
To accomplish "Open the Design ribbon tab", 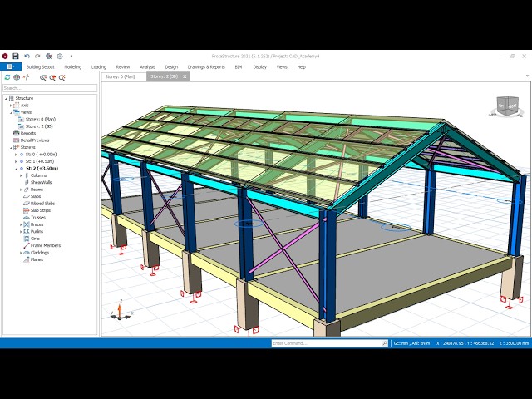I will tap(171, 67).
